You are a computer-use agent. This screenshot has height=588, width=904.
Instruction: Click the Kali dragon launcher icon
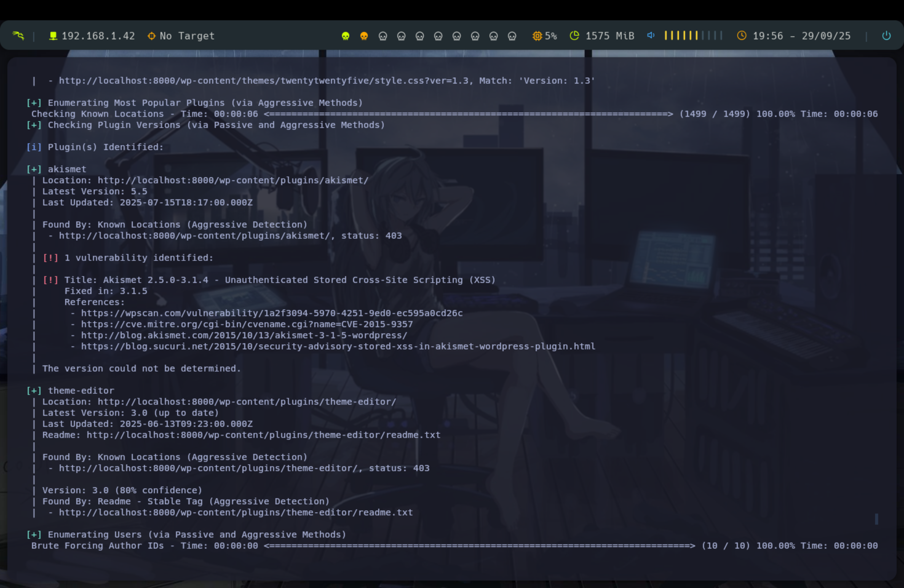(18, 36)
